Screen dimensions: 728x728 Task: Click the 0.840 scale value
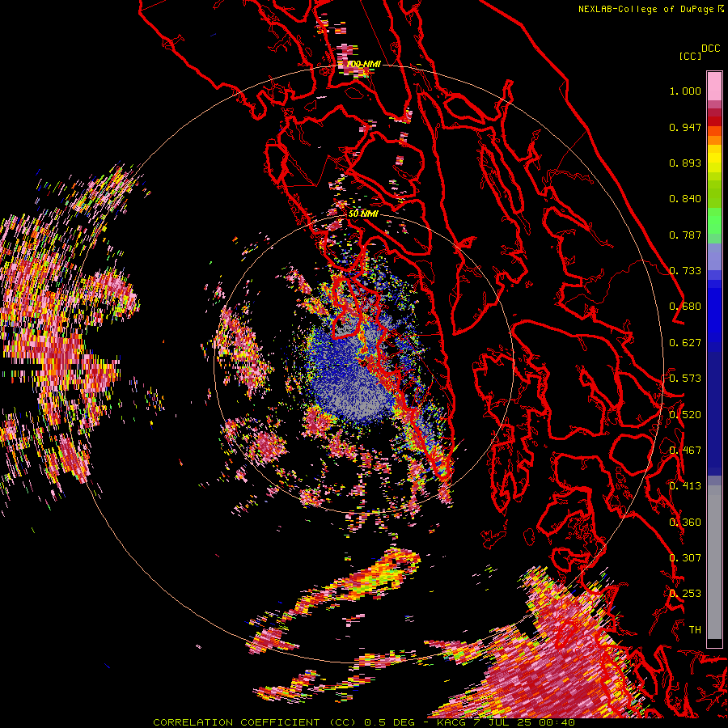pyautogui.click(x=685, y=199)
